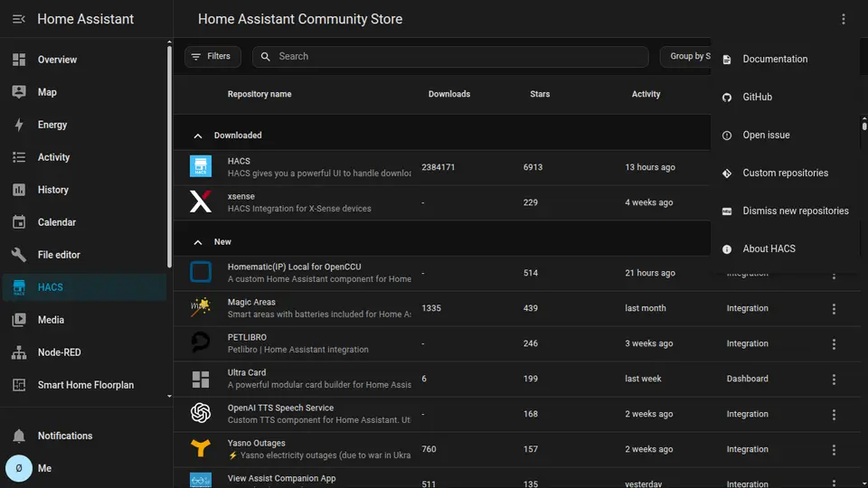Open the GitHub menu entry

(785, 97)
